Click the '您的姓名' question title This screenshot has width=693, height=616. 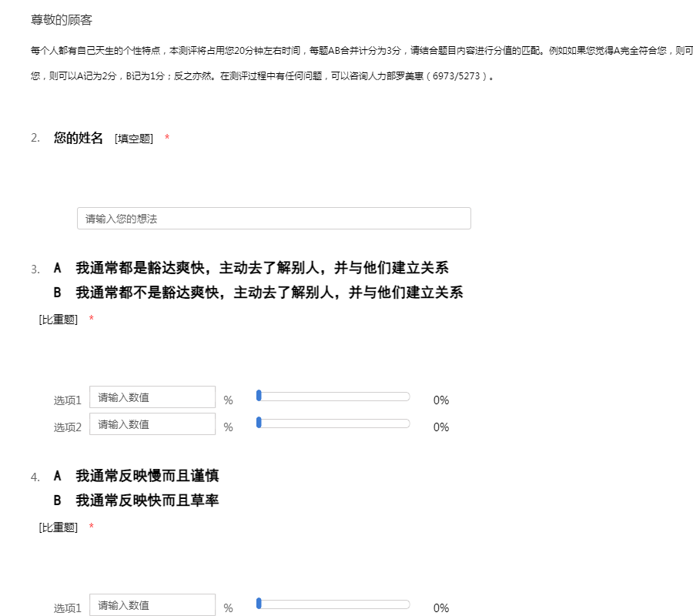click(79, 138)
